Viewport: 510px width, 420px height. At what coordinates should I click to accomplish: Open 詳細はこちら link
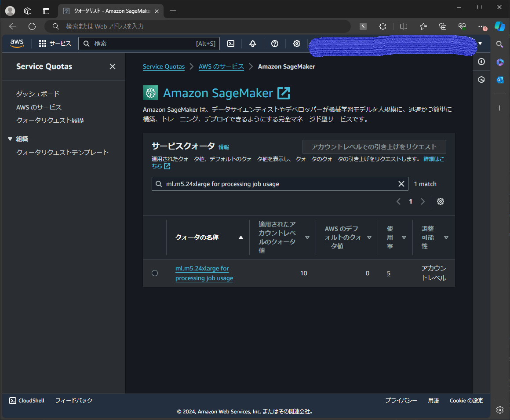pyautogui.click(x=433, y=159)
